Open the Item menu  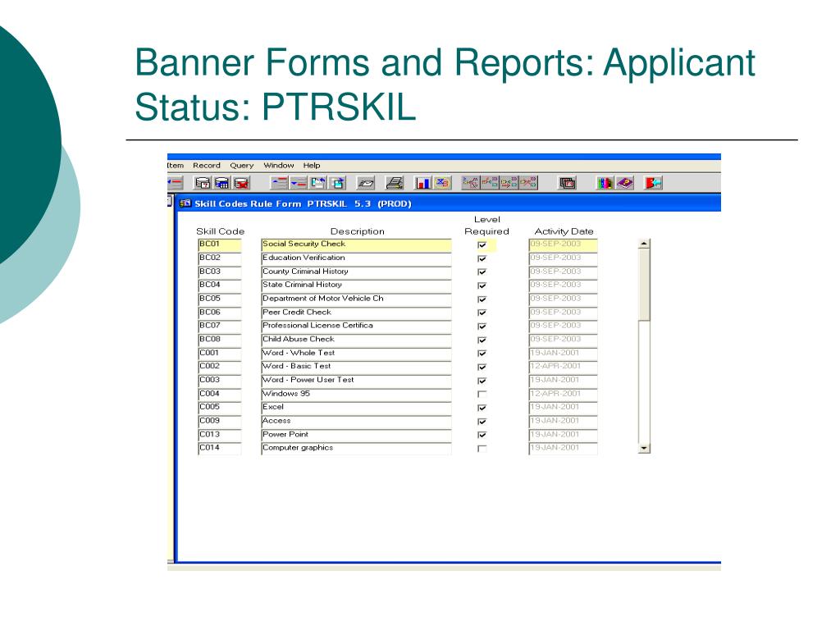point(176,166)
